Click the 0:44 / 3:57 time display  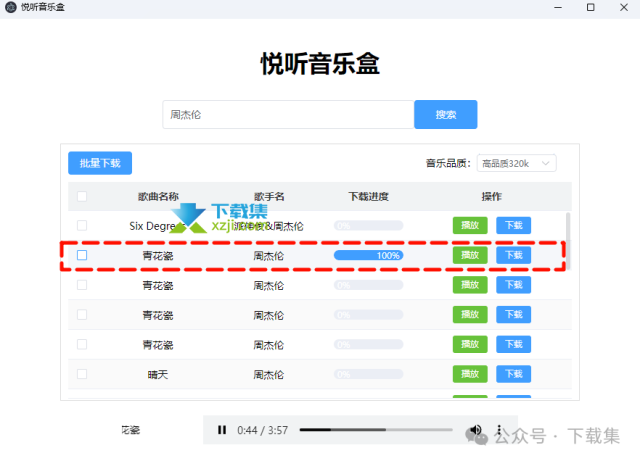[262, 430]
